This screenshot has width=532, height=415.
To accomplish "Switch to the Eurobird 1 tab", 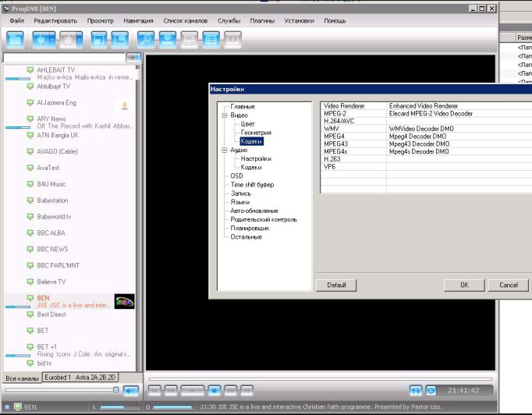I will pyautogui.click(x=58, y=378).
